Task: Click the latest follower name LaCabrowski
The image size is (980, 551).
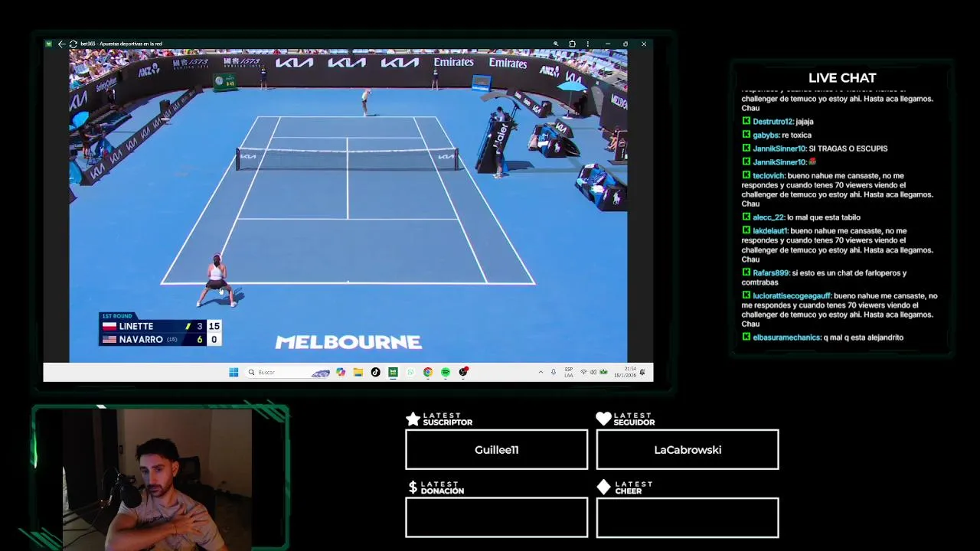Action: coord(688,450)
